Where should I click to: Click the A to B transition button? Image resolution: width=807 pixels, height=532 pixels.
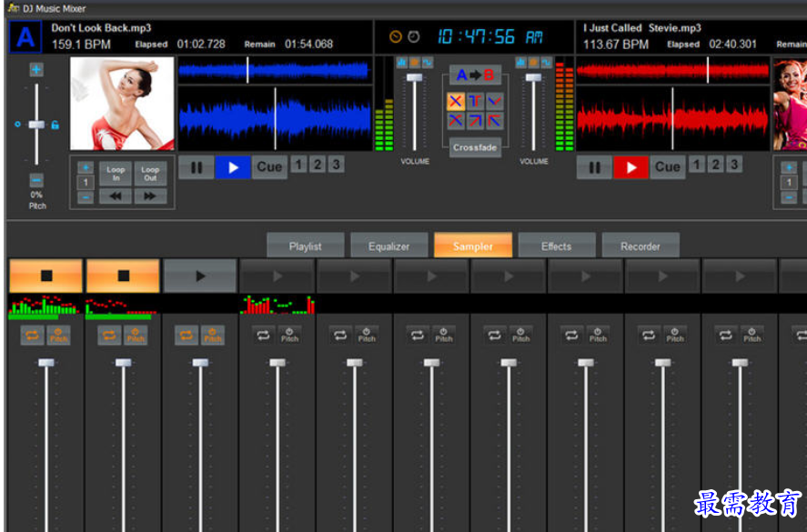pyautogui.click(x=475, y=75)
